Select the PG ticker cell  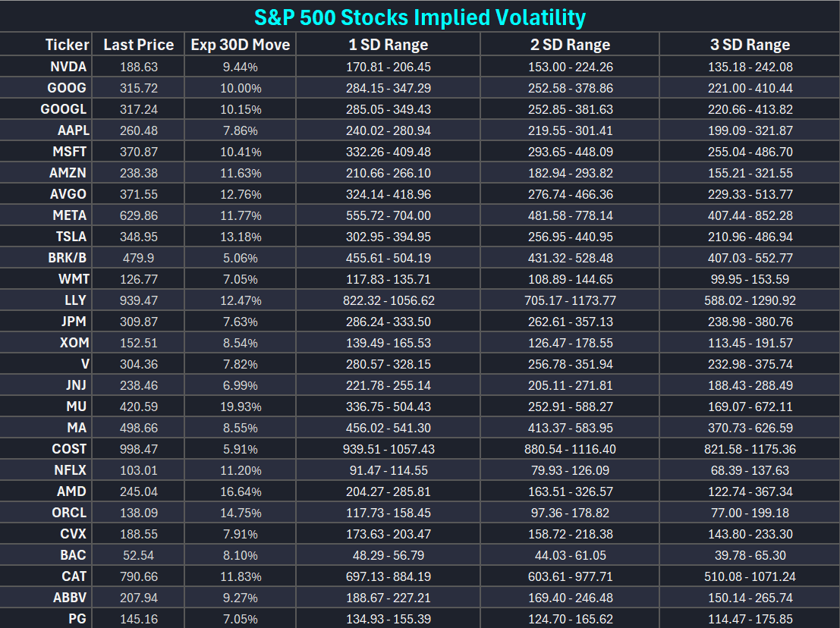(77, 619)
